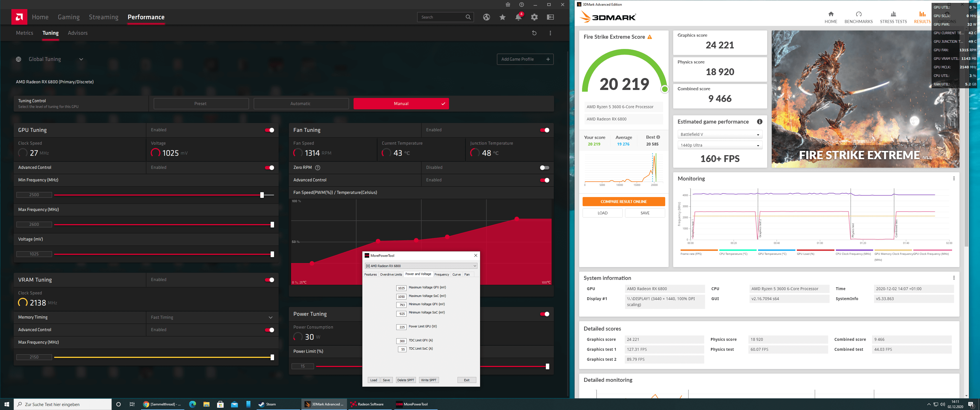Enable the Zero RPM switch
Image resolution: width=980 pixels, height=410 pixels.
[x=544, y=168]
